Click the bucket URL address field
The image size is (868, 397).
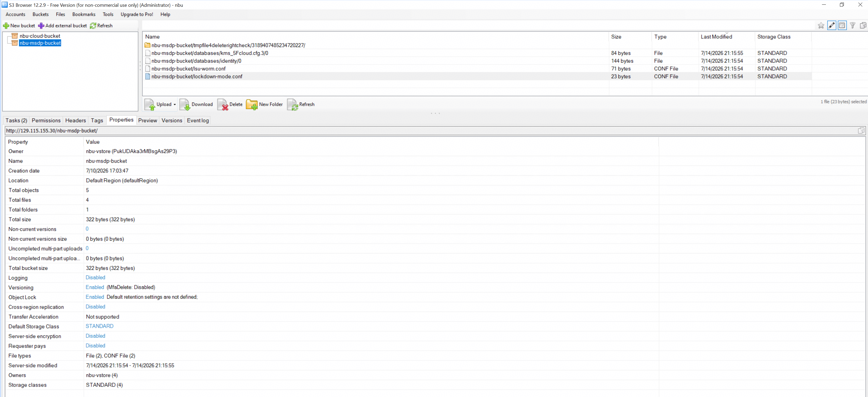pos(431,131)
